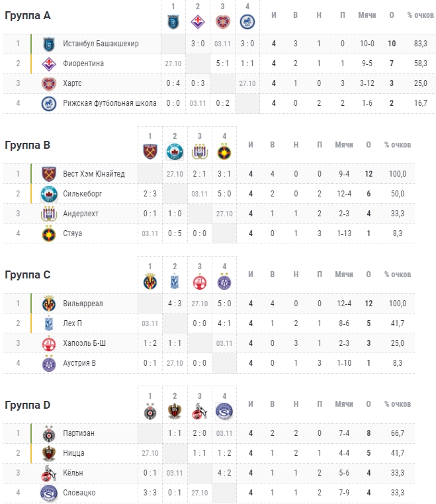
Task: Click the 5 : 1 Fiorentina vs Hearts score
Action: [x=222, y=63]
